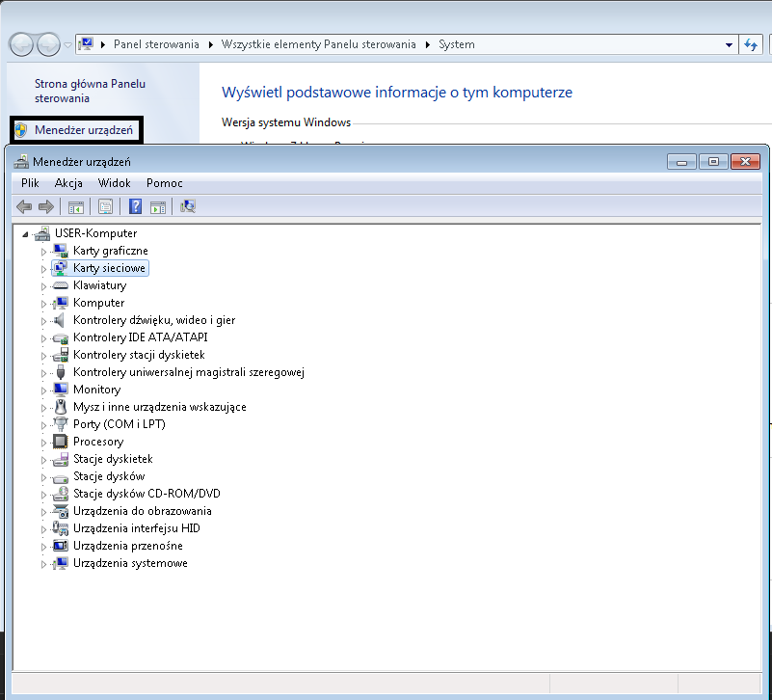Select Urządzenia systemowe tree item

[130, 563]
